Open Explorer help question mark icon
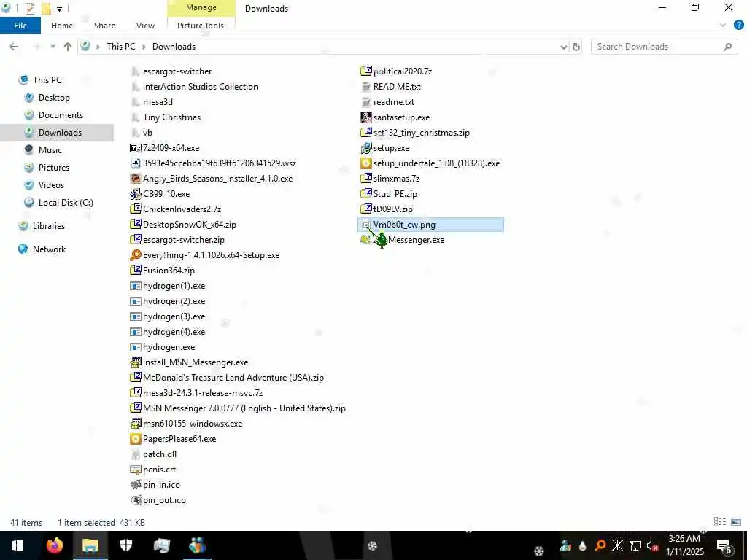This screenshot has height=560, width=747. tap(738, 26)
